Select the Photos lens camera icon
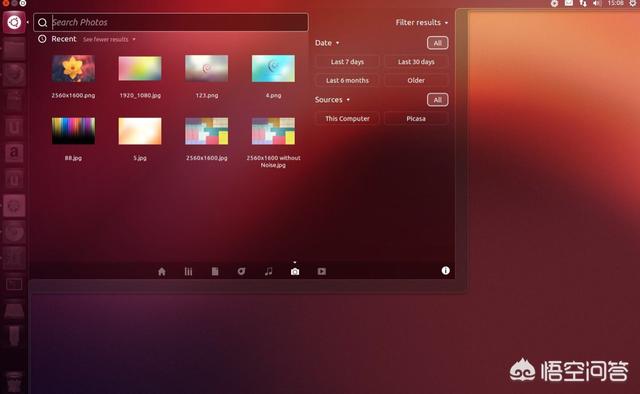 click(x=295, y=272)
